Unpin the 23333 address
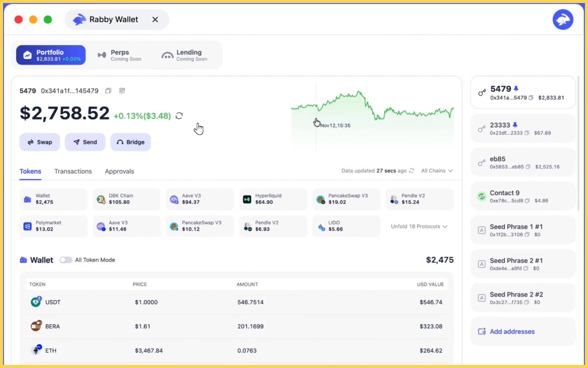The height and width of the screenshot is (368, 588). pos(515,125)
